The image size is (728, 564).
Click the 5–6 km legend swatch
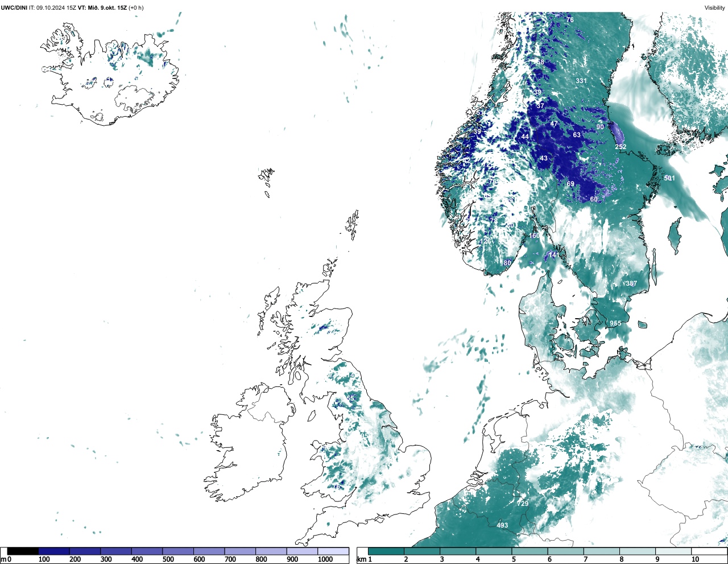click(530, 551)
